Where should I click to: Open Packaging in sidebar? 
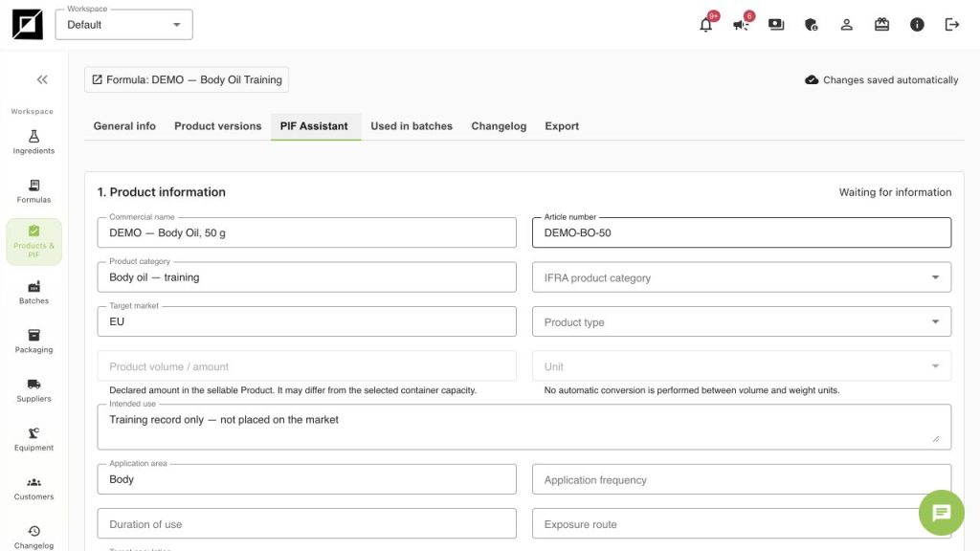[x=33, y=342]
